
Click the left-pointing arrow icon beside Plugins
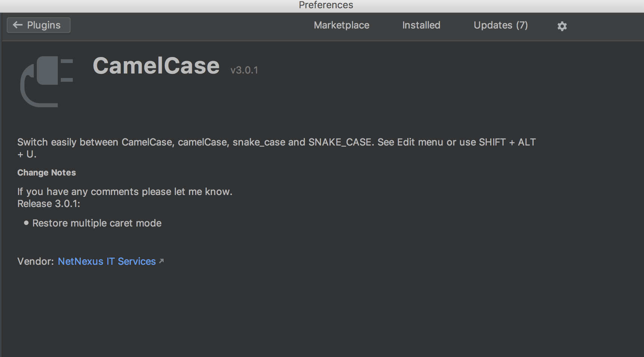click(17, 25)
